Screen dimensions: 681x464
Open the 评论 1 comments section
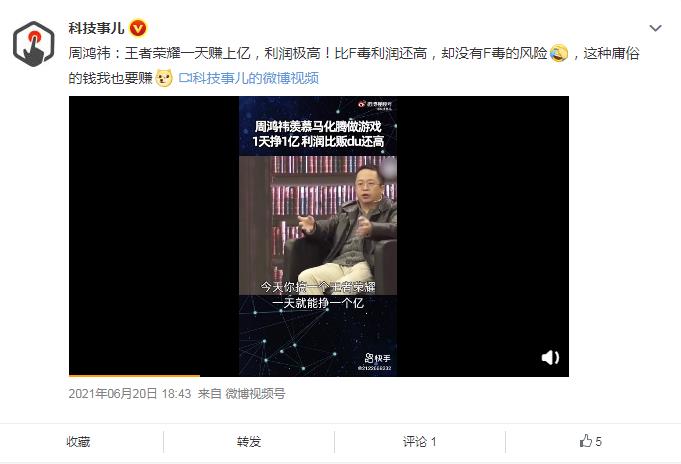coord(420,442)
